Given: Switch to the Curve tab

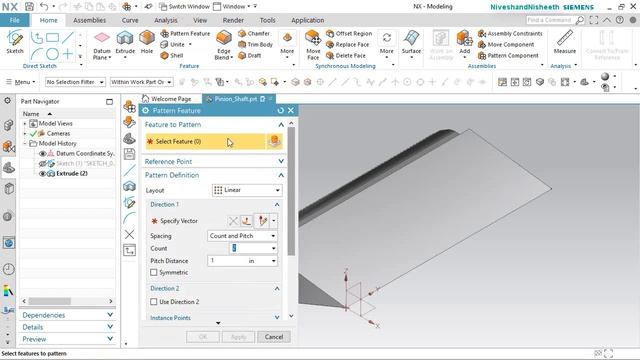Looking at the screenshot, I should coord(130,20).
